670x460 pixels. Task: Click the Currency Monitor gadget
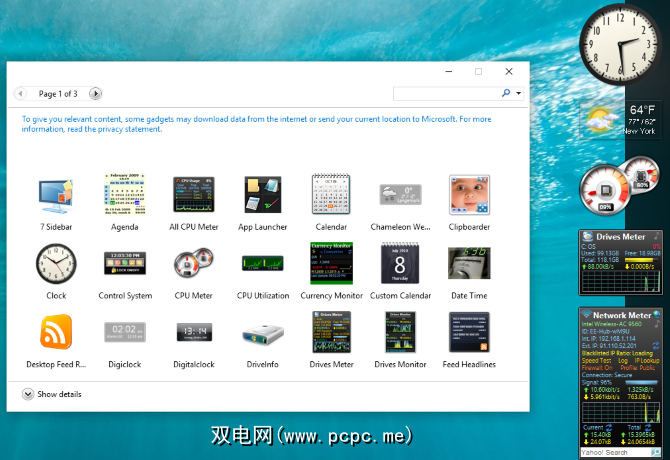click(331, 264)
